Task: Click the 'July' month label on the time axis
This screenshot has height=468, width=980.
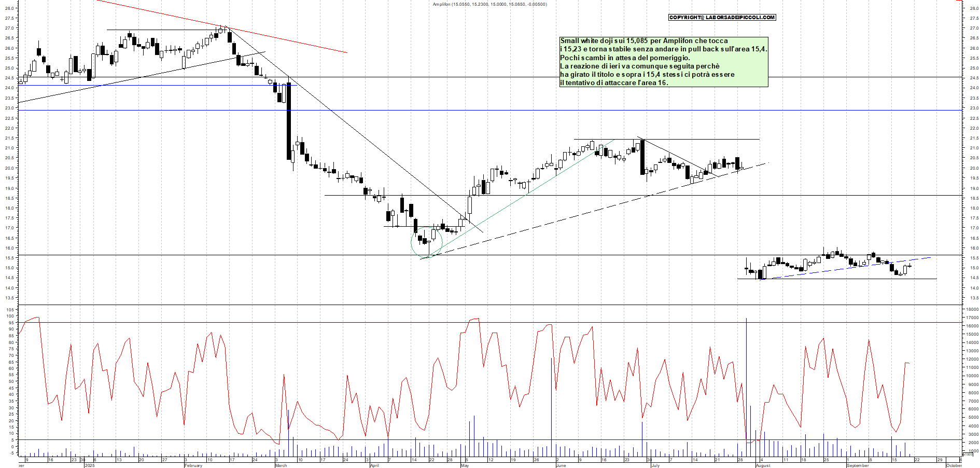Action: click(x=655, y=465)
